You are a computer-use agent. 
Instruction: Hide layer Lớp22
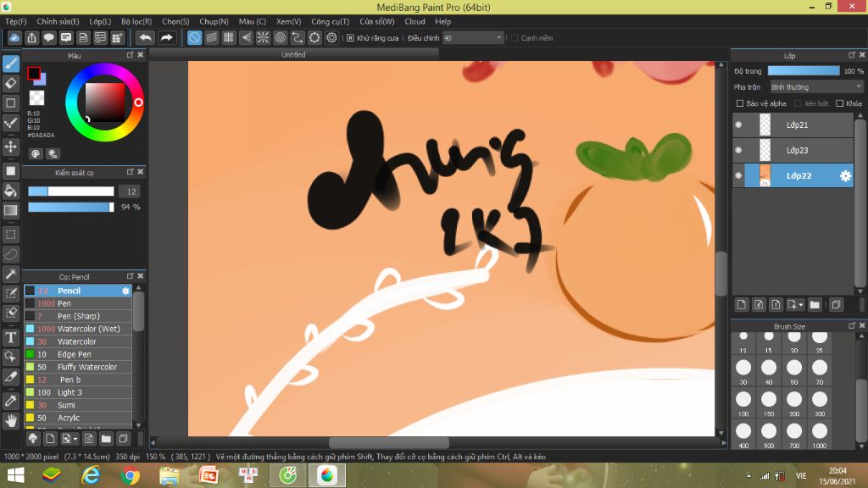[x=738, y=176]
